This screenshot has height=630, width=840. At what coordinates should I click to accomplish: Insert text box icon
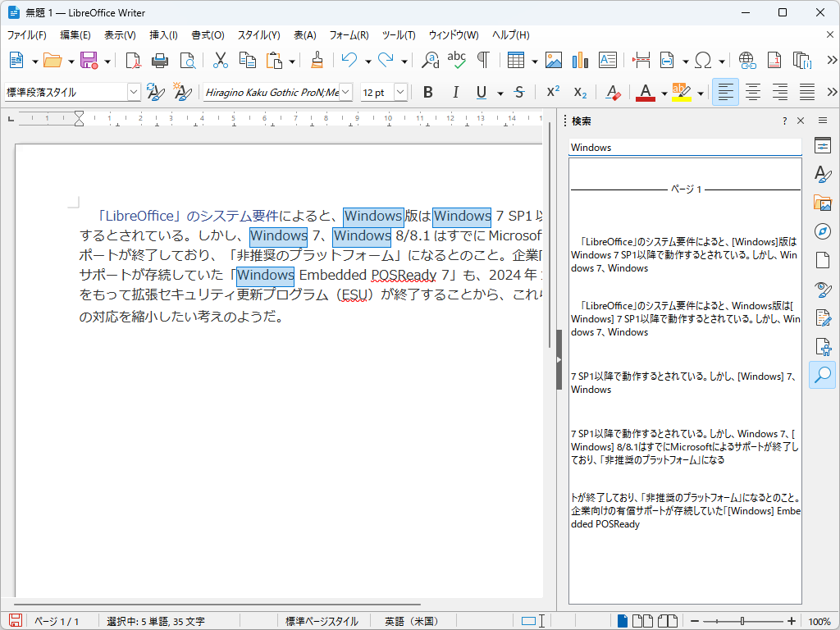click(x=608, y=60)
